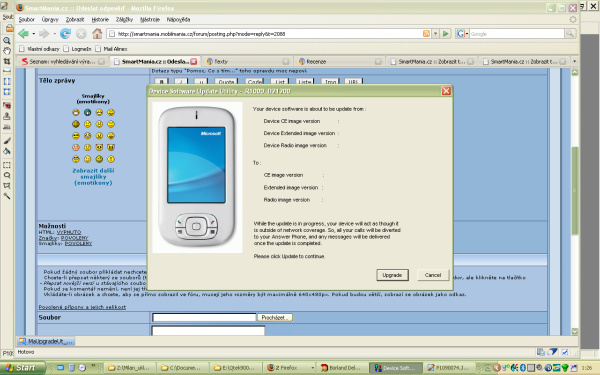This screenshot has height=375, width=600.
Task: Open the Historie menu
Action: pyautogui.click(x=100, y=20)
